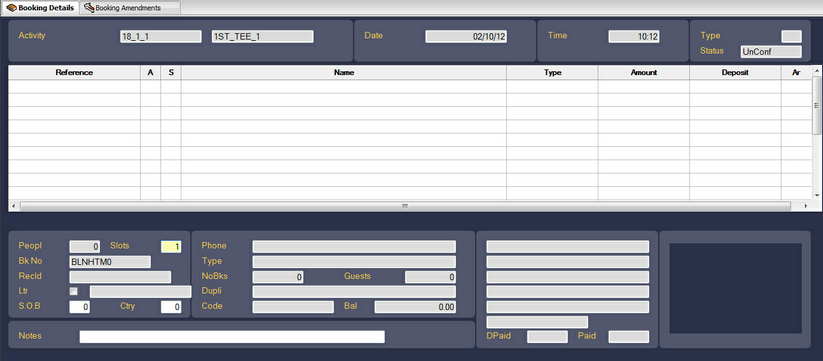Image resolution: width=823 pixels, height=361 pixels.
Task: Click the DPaid field
Action: coord(547,337)
